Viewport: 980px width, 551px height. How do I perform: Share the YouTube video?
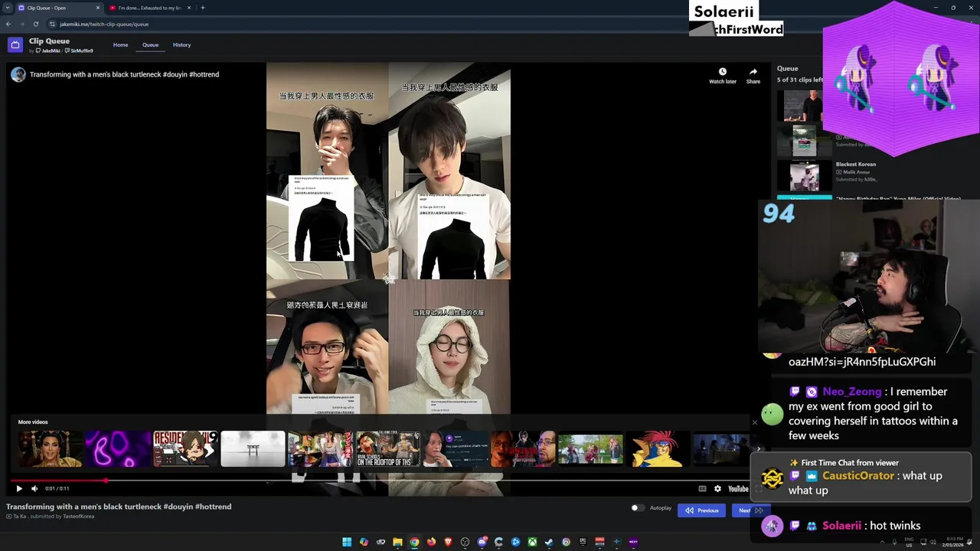point(753,75)
